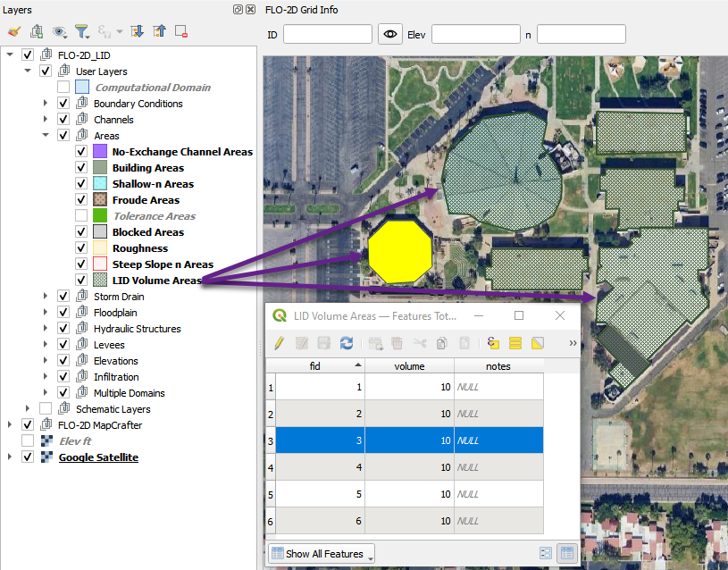The width and height of the screenshot is (728, 570).
Task: Reload the attribute table with refresh icon
Action: coord(347,342)
